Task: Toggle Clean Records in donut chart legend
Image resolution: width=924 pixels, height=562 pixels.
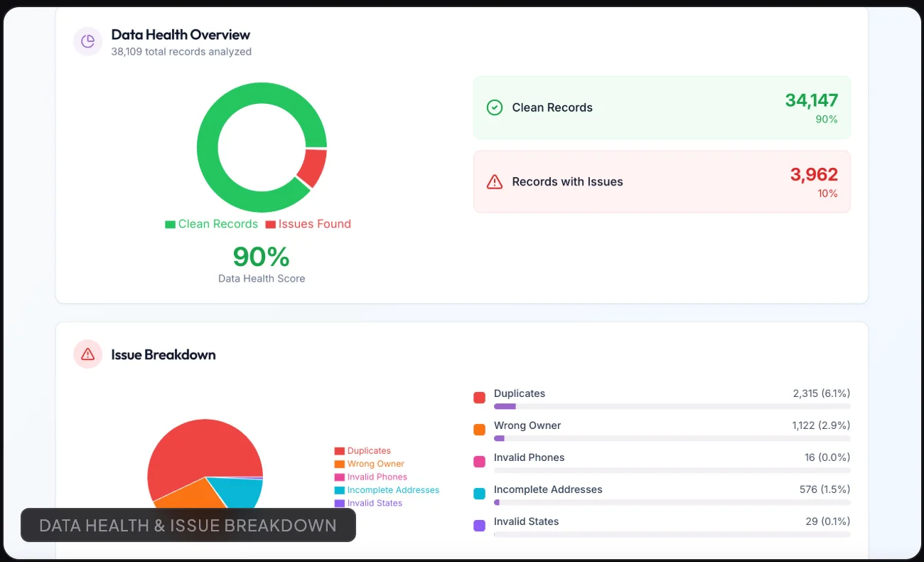Action: (x=211, y=224)
